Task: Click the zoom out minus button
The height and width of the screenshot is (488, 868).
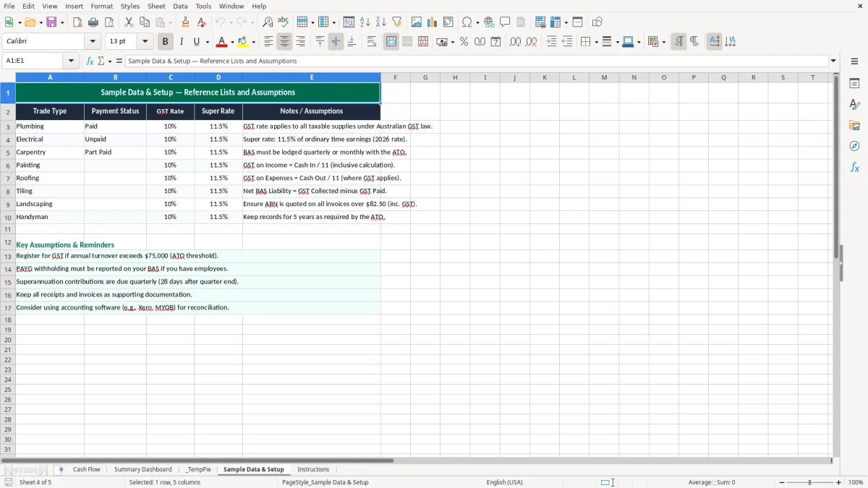Action: [782, 482]
